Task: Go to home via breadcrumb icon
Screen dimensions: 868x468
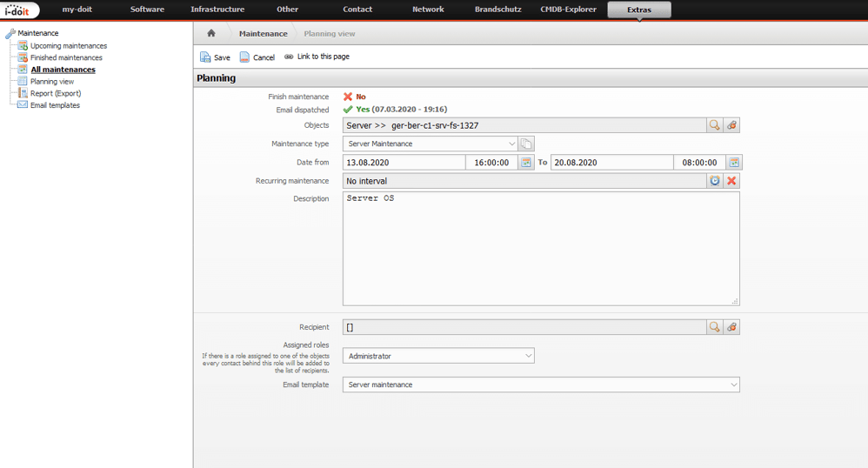Action: [210, 33]
